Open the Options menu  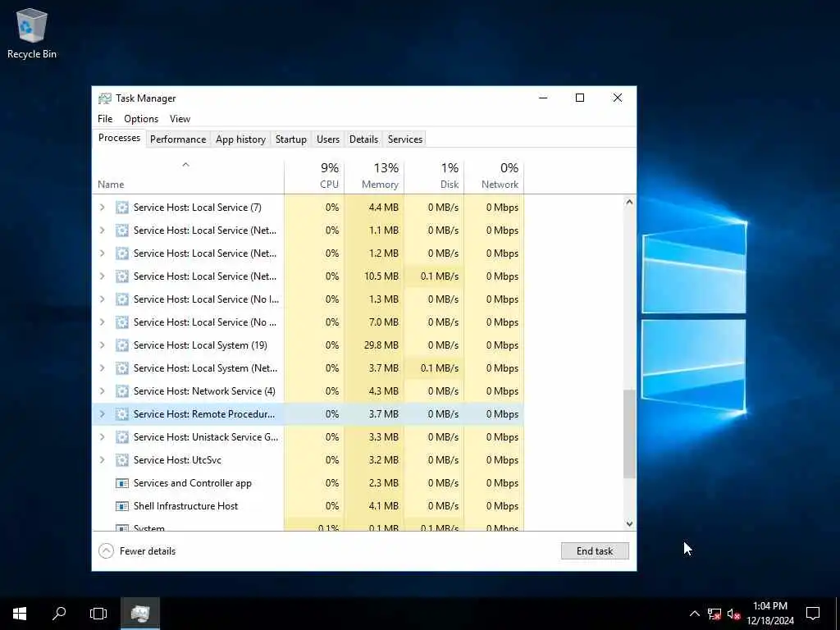click(141, 119)
